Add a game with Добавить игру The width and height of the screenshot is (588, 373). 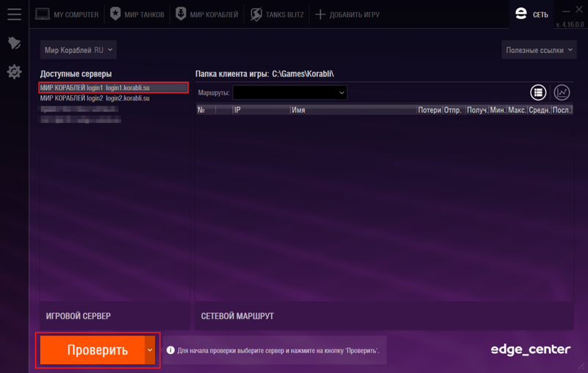coord(347,15)
